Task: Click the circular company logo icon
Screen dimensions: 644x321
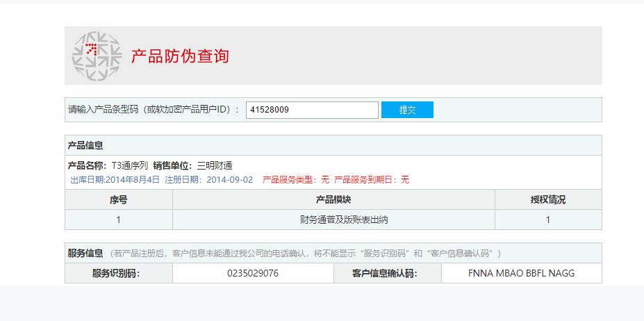Action: 97,56
